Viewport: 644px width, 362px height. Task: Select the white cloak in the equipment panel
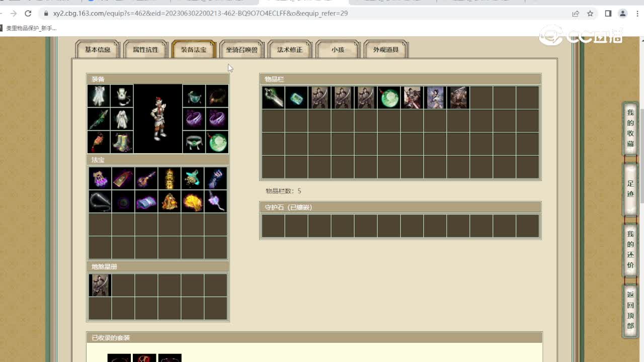click(99, 96)
